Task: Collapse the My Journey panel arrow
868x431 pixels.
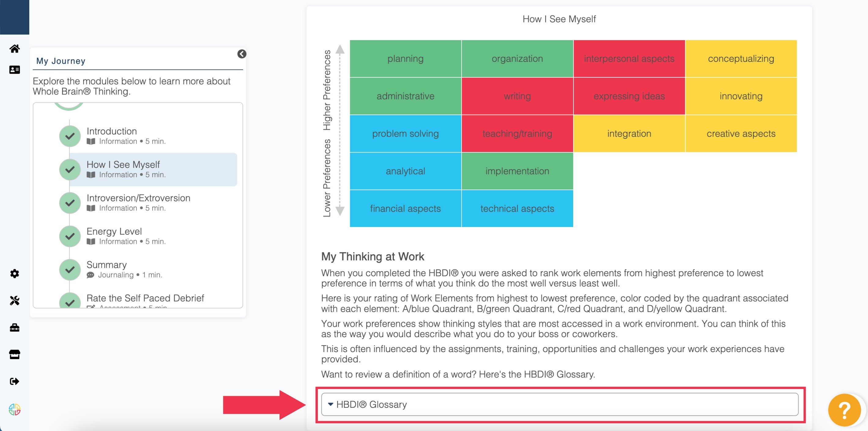Action: point(241,54)
